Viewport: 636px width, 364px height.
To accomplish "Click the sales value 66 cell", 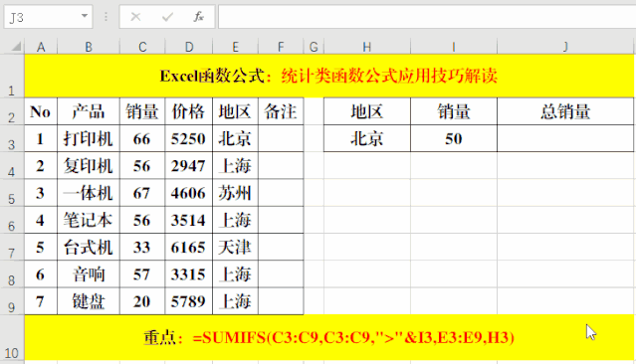I will [x=142, y=138].
